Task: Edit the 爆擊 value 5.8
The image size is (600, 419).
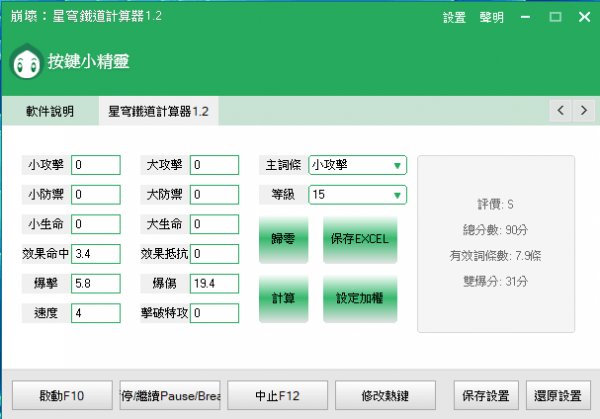Action: 96,283
